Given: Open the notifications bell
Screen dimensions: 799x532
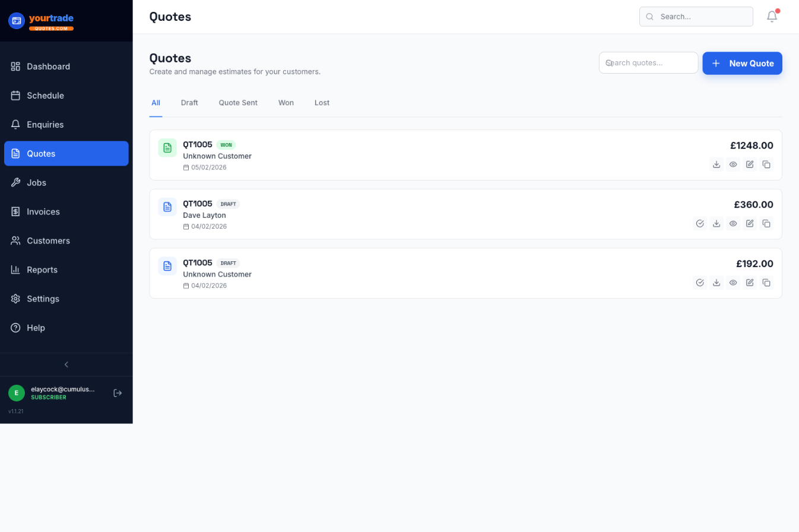Looking at the screenshot, I should pos(772,17).
